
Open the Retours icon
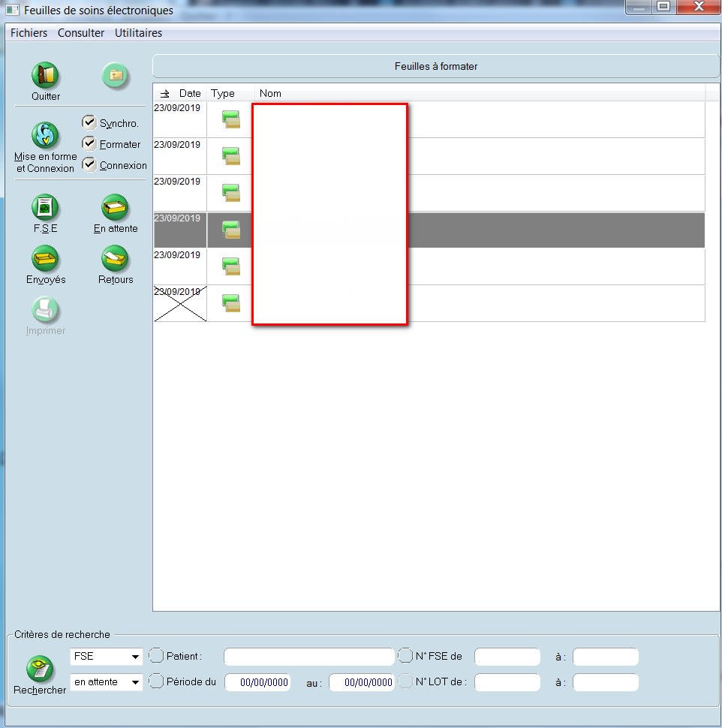[x=115, y=259]
